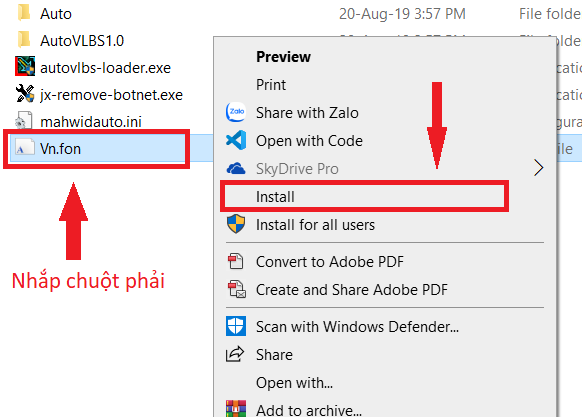Click the Windows Defender shield icon
The height and width of the screenshot is (417, 582).
point(236,326)
